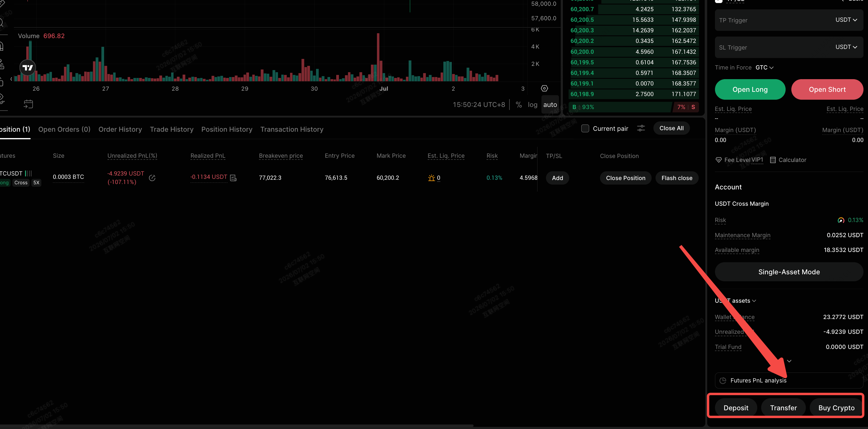868x429 pixels.
Task: Toggle log scale on chart
Action: [x=533, y=105]
